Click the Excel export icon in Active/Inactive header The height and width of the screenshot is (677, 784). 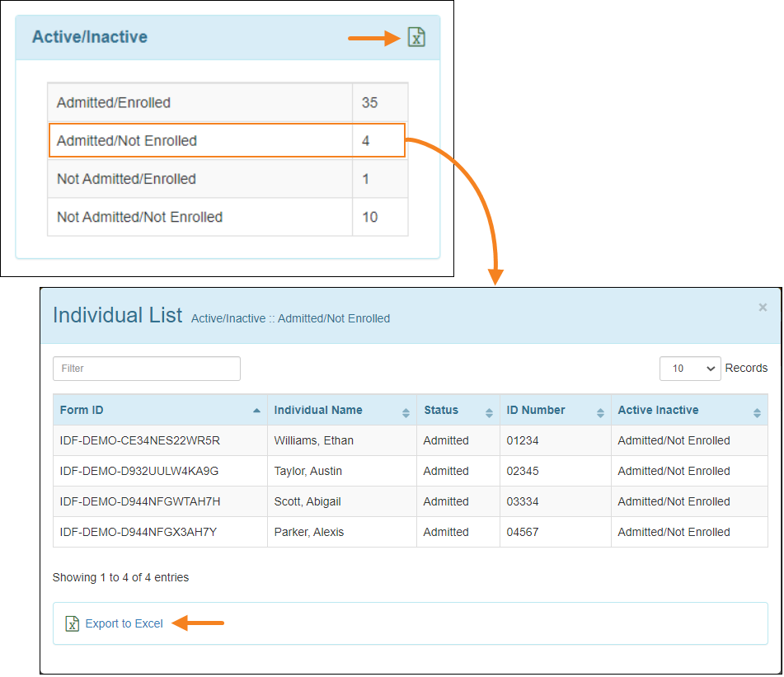[416, 37]
